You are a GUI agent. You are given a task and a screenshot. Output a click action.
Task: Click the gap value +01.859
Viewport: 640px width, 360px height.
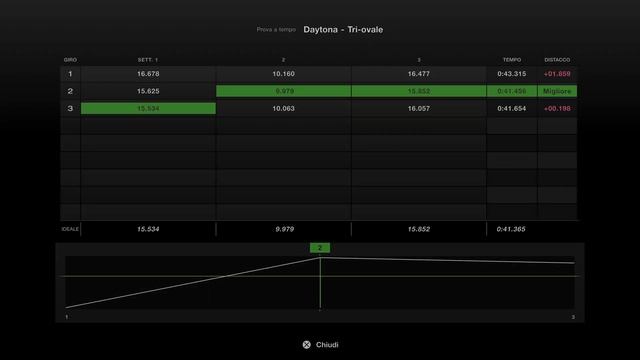point(557,74)
